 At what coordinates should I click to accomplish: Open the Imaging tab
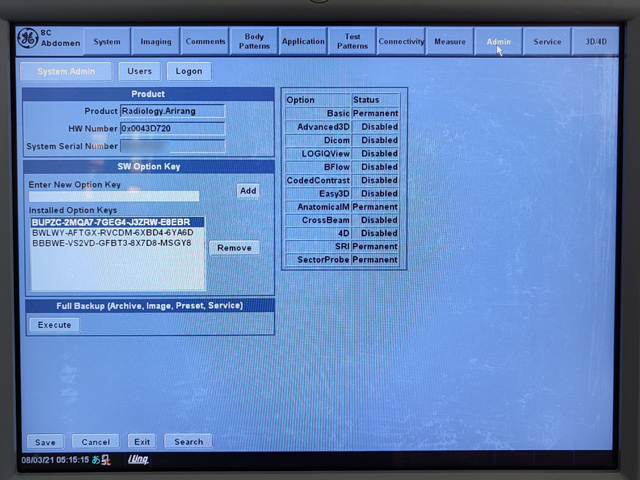(156, 41)
